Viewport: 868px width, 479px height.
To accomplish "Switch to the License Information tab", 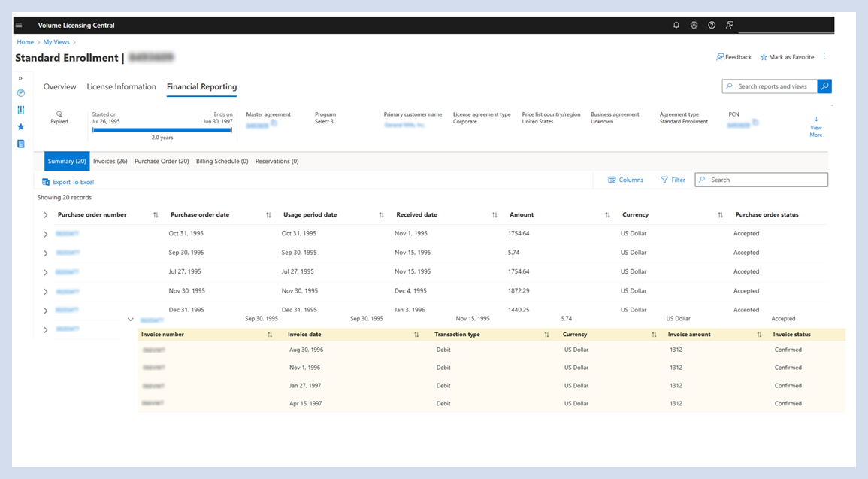I will 121,87.
